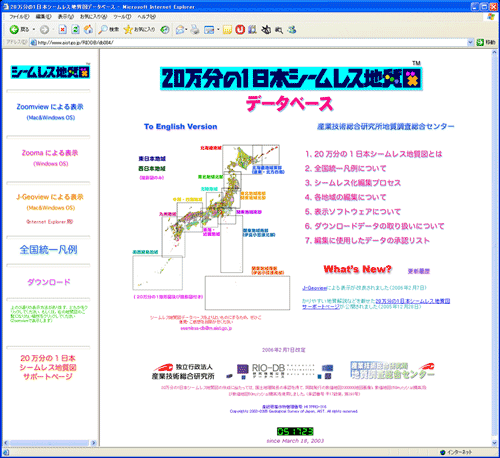Open item 6 about download data handling

click(375, 226)
